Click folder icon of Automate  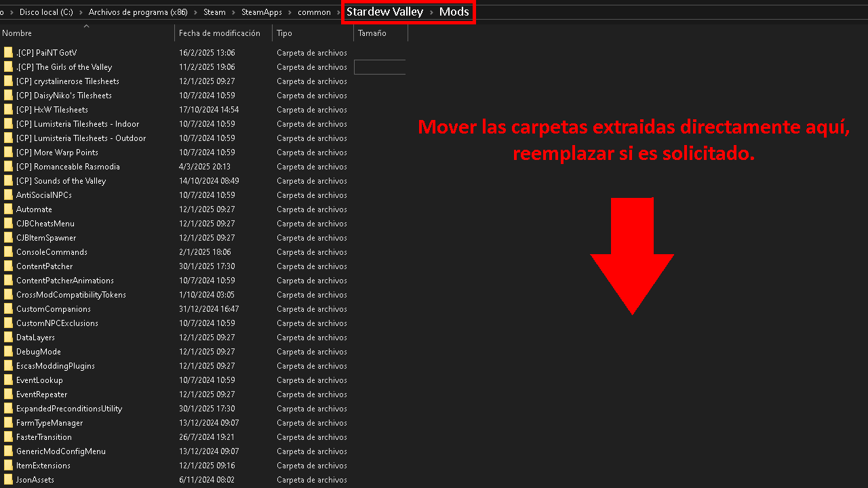[8, 209]
